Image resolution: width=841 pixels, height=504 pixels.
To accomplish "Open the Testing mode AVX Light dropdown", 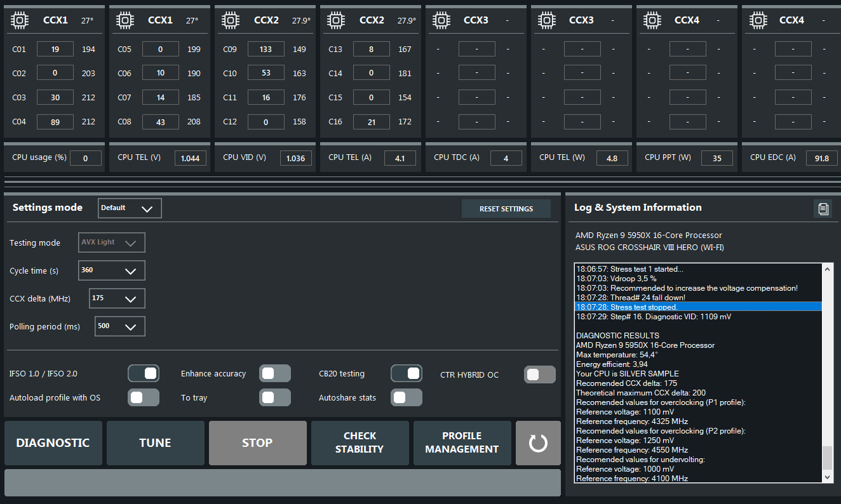I will click(112, 242).
